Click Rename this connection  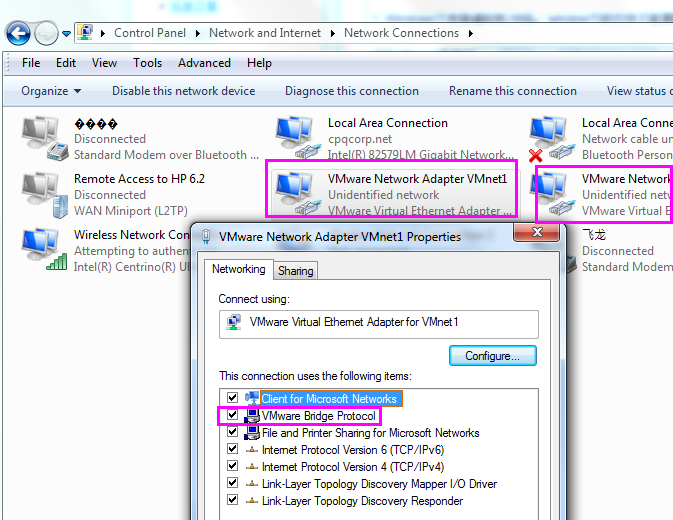point(512,91)
